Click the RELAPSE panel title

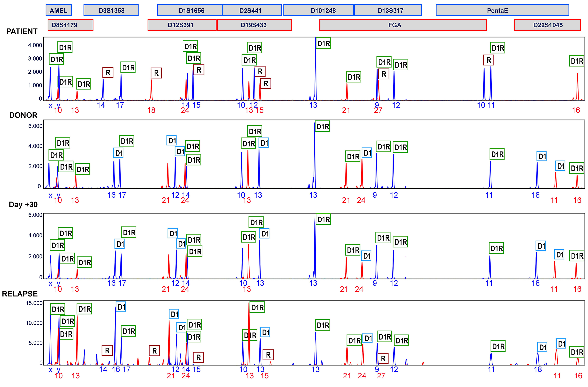point(20,294)
